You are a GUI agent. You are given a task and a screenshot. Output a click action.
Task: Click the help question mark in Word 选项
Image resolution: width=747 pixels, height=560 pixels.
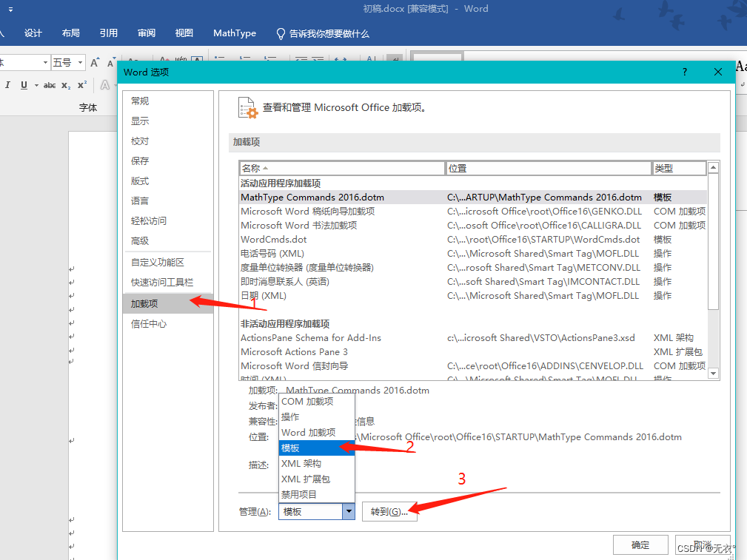685,72
